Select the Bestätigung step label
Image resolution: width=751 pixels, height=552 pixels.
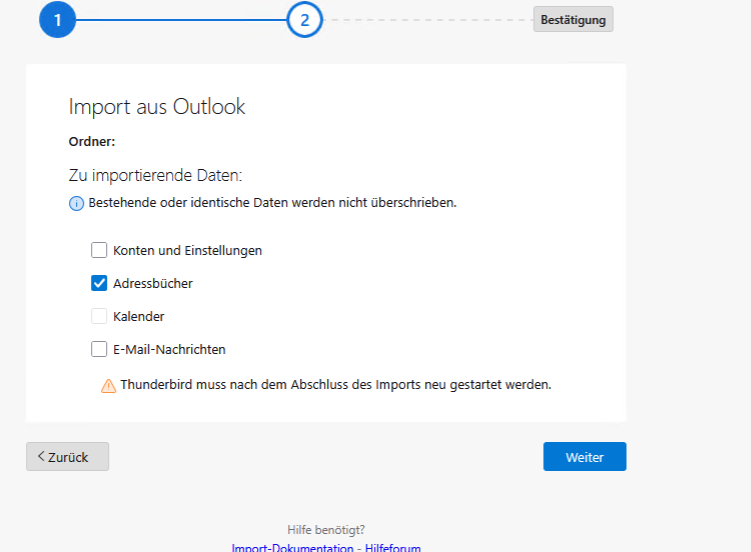573,19
